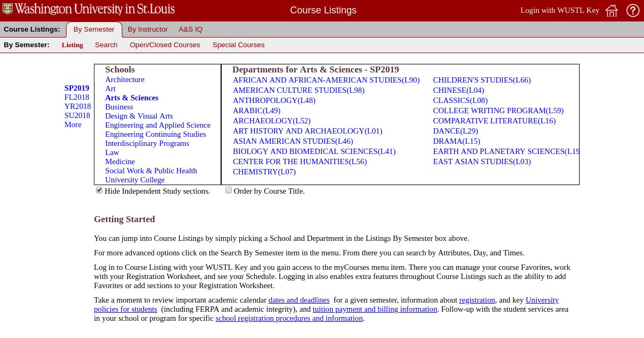Choose Interdisciplinary Programs
The image size is (644, 338).
point(147,143)
